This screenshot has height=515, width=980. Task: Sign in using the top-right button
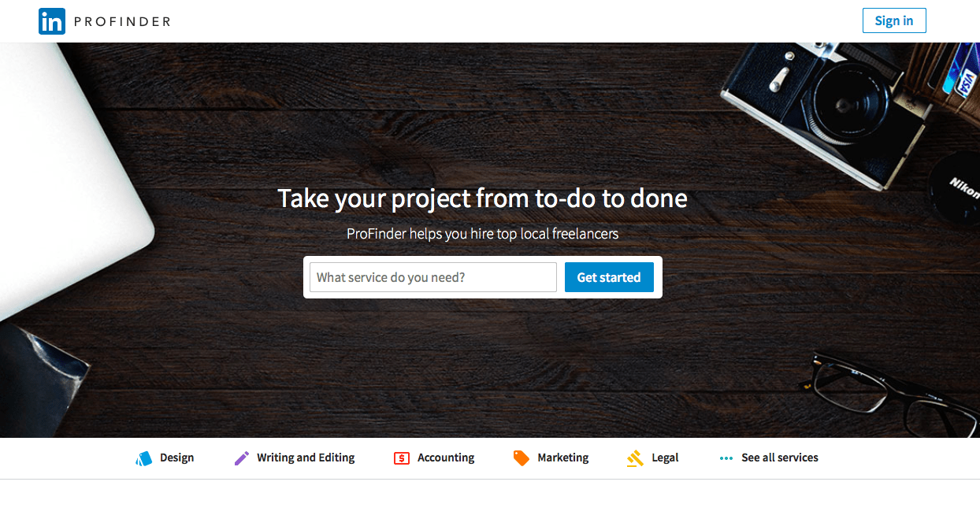pos(894,20)
